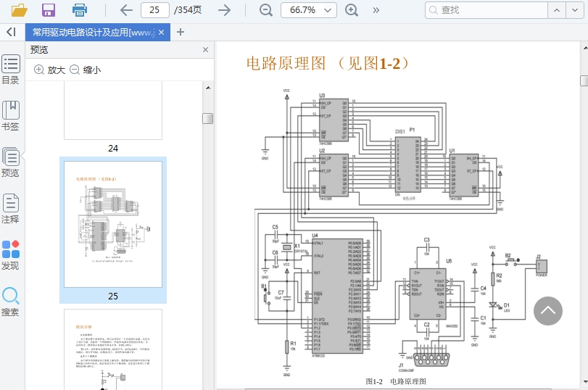588x390 pixels.
Task: Expand more toolbar options chevron
Action: click(376, 10)
